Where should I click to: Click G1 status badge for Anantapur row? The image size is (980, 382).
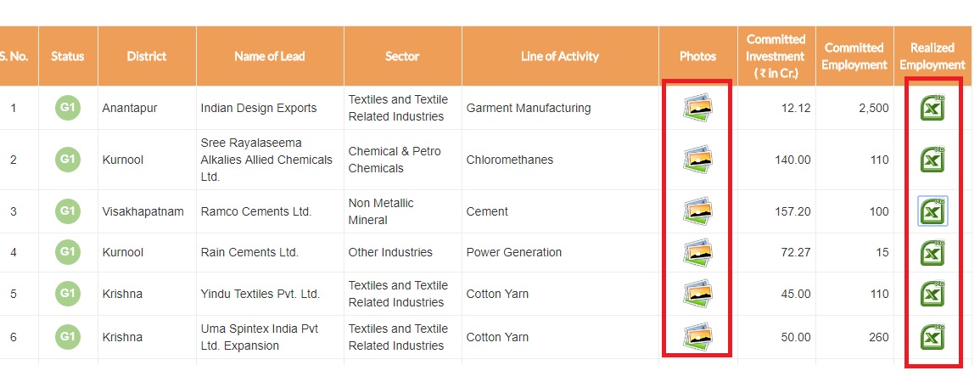click(x=68, y=108)
